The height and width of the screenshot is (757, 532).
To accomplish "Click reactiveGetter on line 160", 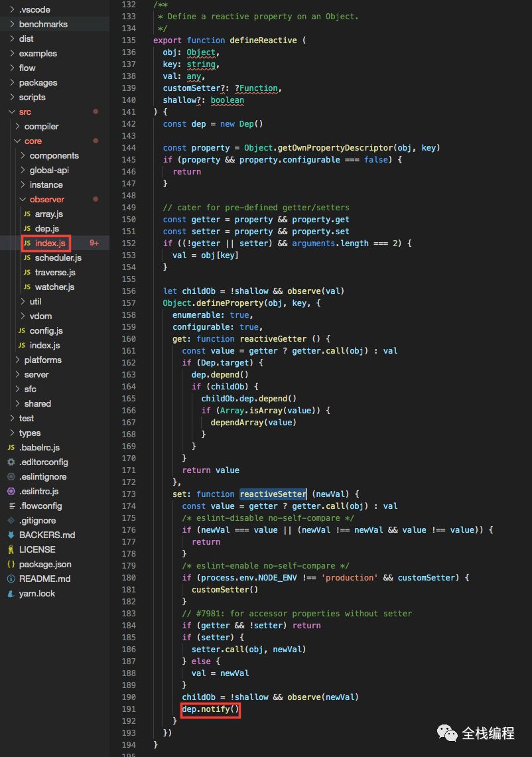I will click(x=273, y=339).
